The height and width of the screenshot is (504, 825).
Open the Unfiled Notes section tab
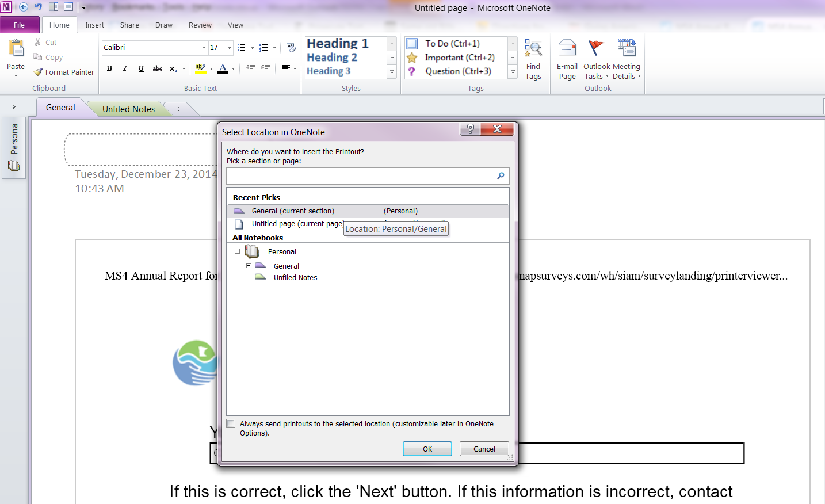point(128,109)
